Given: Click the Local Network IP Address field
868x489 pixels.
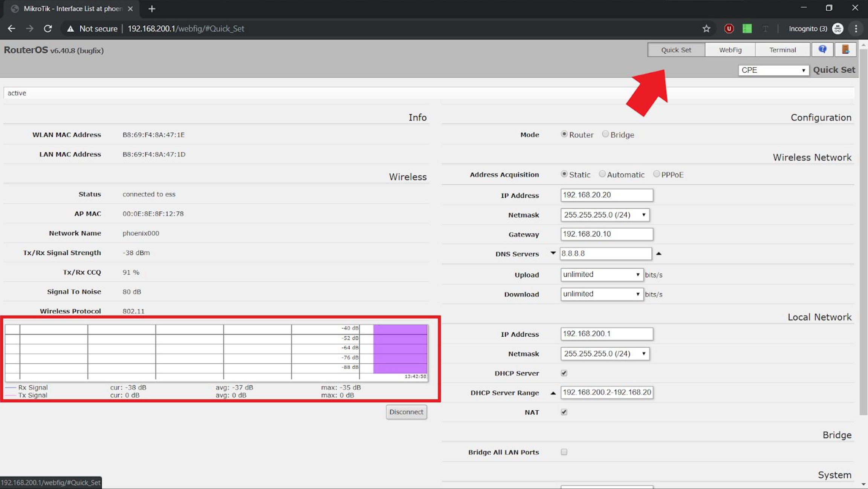Looking at the screenshot, I should (x=607, y=334).
